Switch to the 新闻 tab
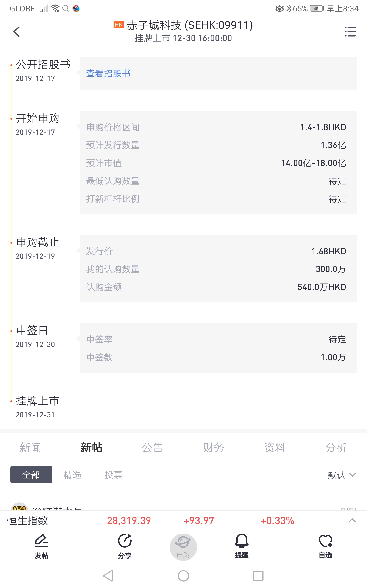Screen dimensions: 367x588 pos(30,447)
